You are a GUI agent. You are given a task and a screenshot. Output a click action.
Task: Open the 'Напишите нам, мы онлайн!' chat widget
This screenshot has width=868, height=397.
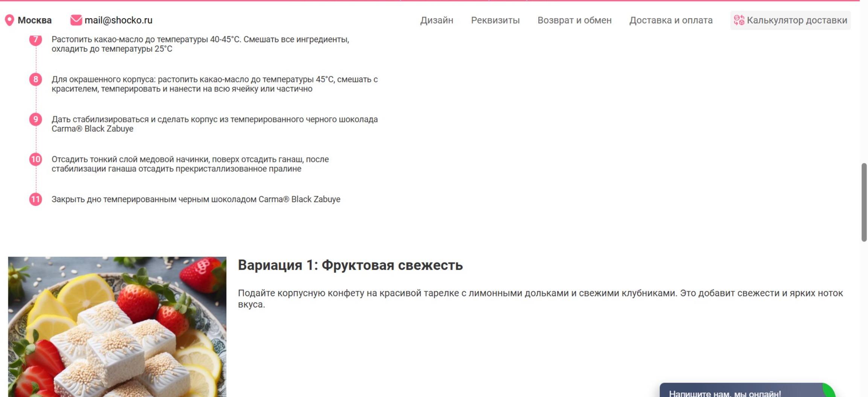click(747, 391)
